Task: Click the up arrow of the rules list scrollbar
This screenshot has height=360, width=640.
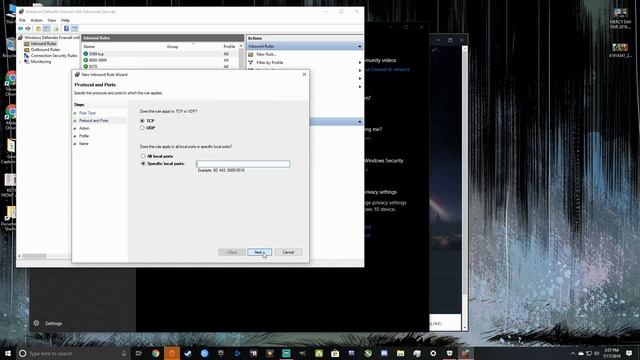Action: click(x=241, y=46)
